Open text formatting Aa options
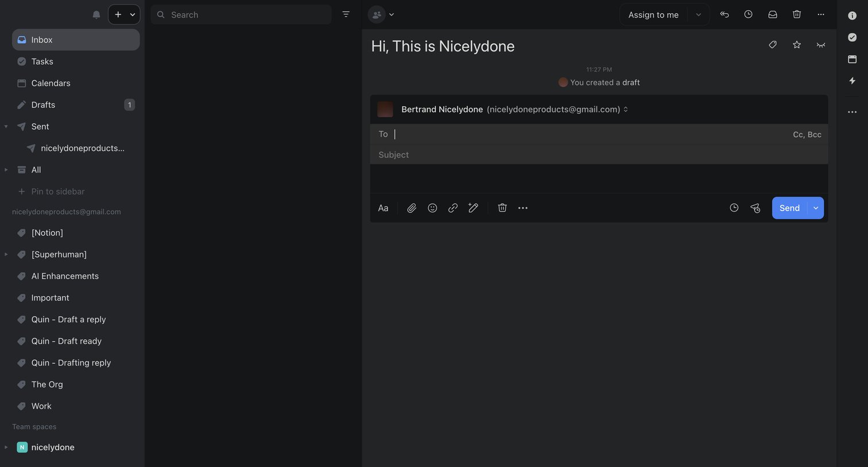 point(383,208)
